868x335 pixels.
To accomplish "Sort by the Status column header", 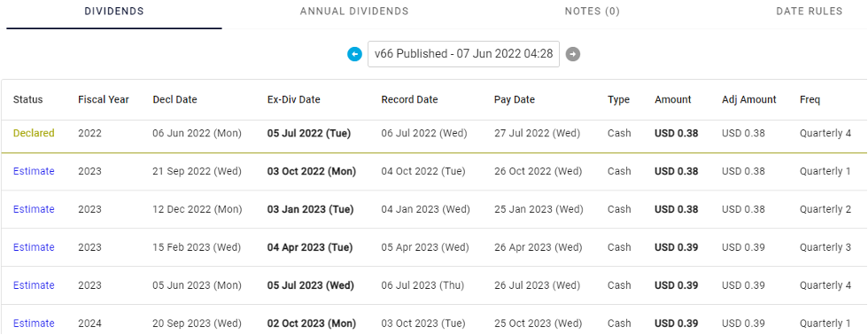I will click(27, 99).
